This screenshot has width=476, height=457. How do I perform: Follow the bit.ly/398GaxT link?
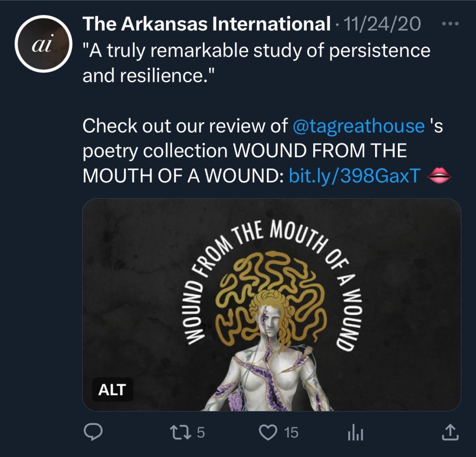tap(355, 176)
